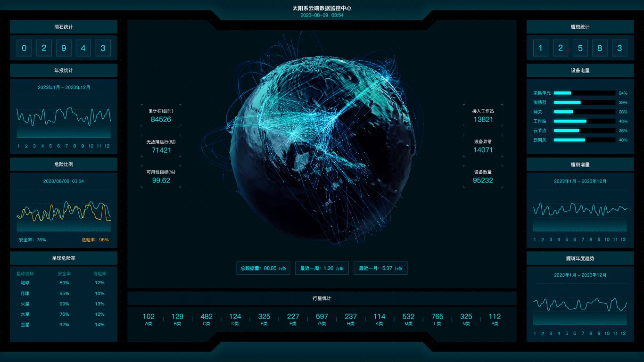This screenshot has width=644, height=362.
Task: Select the 火星 row in planet table
Action: coord(64,304)
